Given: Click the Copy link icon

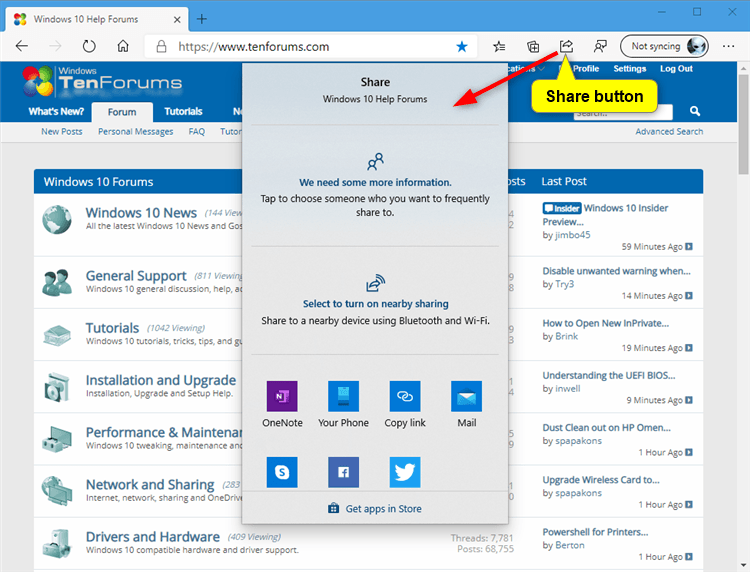Looking at the screenshot, I should point(405,396).
